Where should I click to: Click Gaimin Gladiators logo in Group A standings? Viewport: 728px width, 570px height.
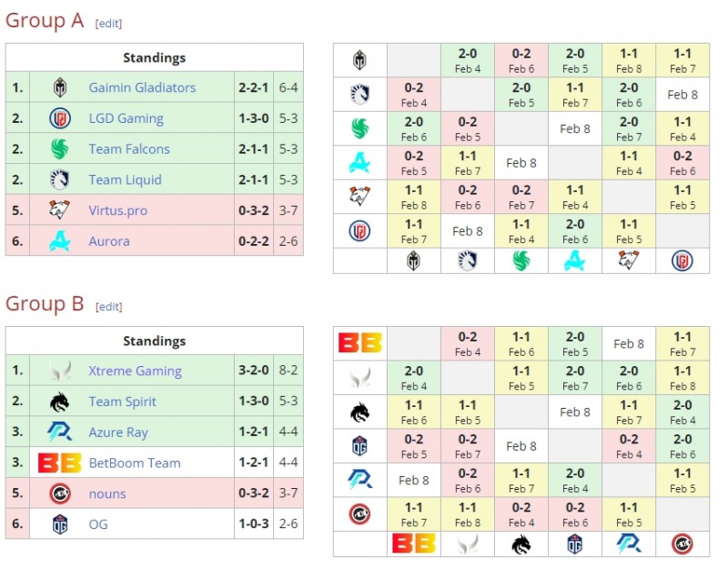(x=60, y=87)
